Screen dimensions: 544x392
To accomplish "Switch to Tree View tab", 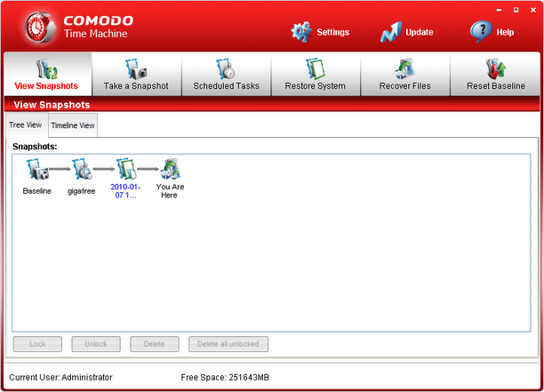I will [x=26, y=124].
